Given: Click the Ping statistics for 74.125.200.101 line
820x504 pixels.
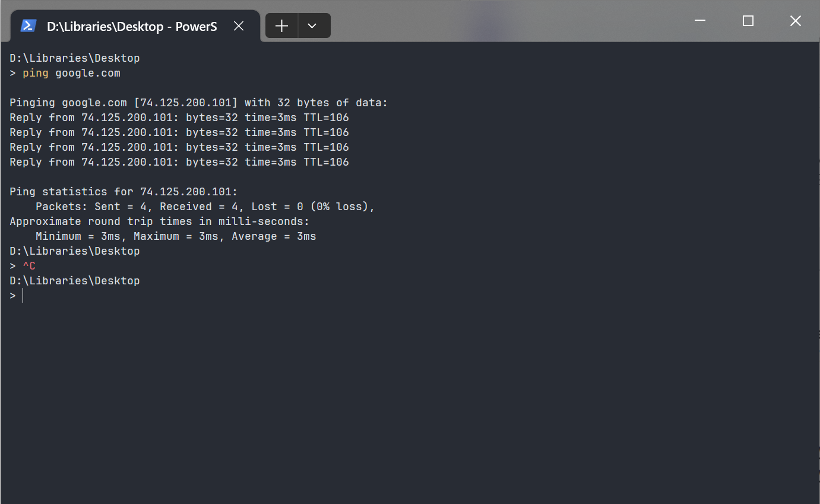Looking at the screenshot, I should 124,192.
